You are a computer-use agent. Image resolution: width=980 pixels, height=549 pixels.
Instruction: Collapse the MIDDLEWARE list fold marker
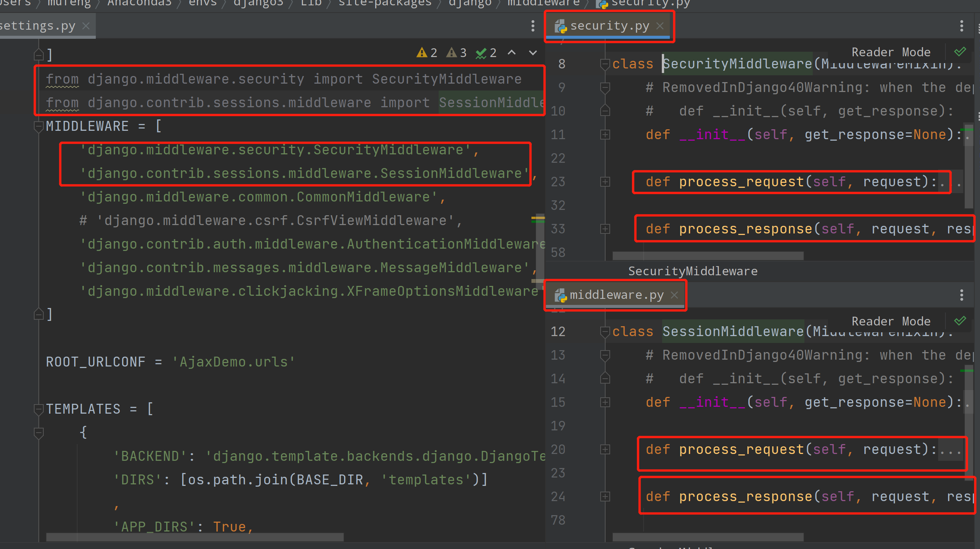coord(38,126)
